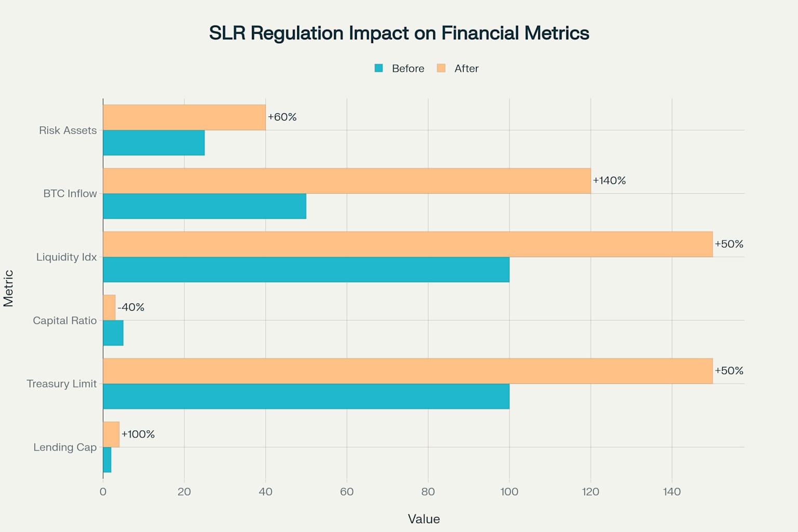
Task: Click the Lending Cap After bar
Action: (111, 434)
